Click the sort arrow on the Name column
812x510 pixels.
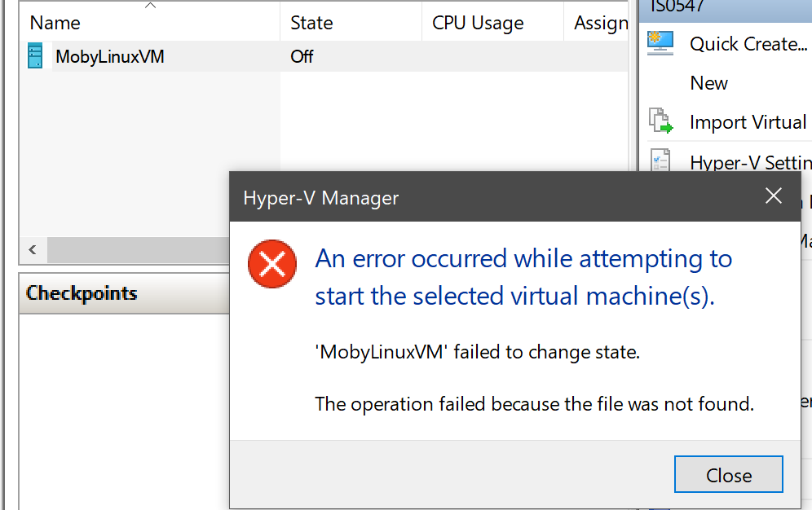pos(150,7)
